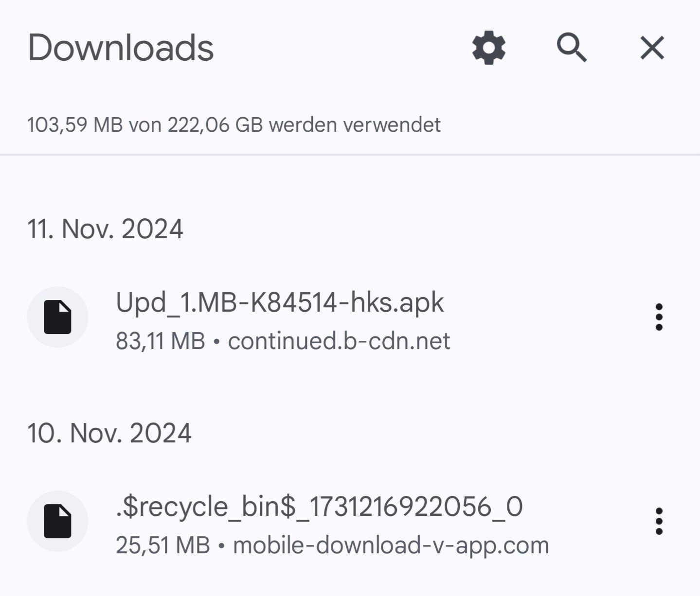Open three-dot menu for Upd_1.MB-K84514-hks.apk
Screen dimensions: 700x596
[x=659, y=317]
